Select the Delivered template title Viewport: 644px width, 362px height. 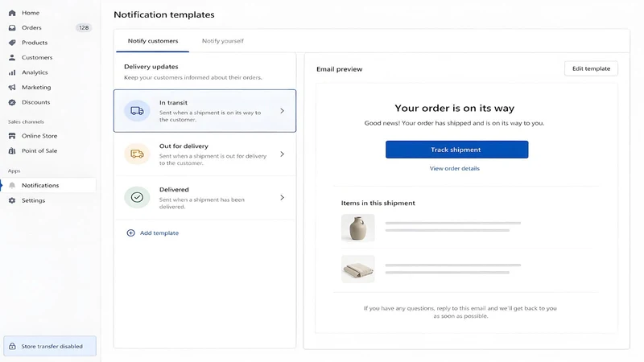pos(174,190)
